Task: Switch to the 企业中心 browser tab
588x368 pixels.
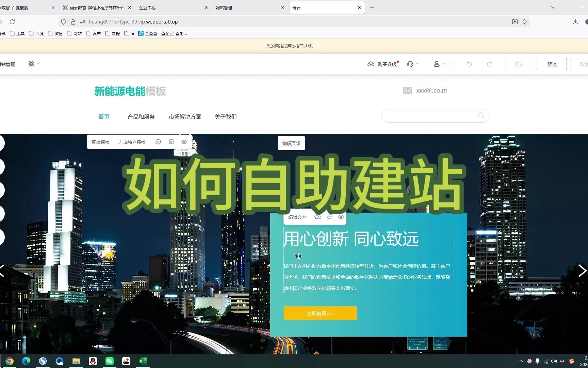Action: 147,7
